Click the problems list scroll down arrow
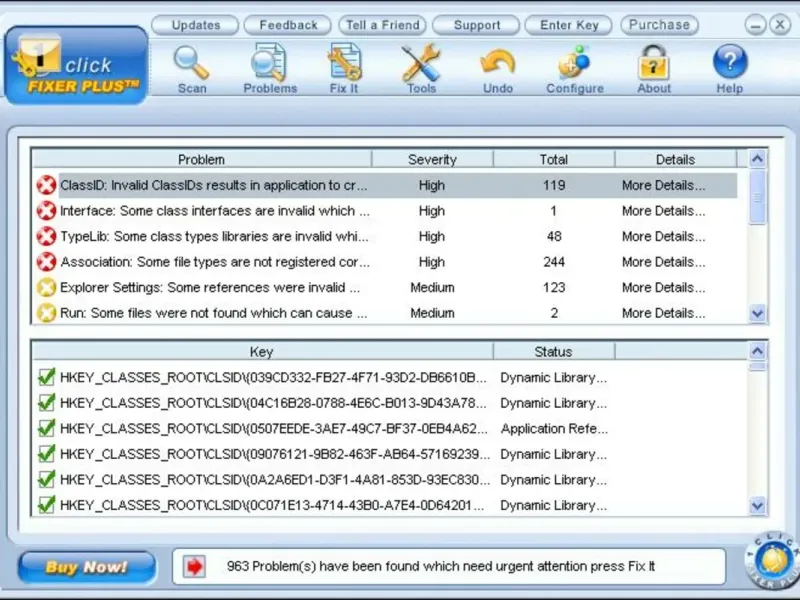 point(757,313)
